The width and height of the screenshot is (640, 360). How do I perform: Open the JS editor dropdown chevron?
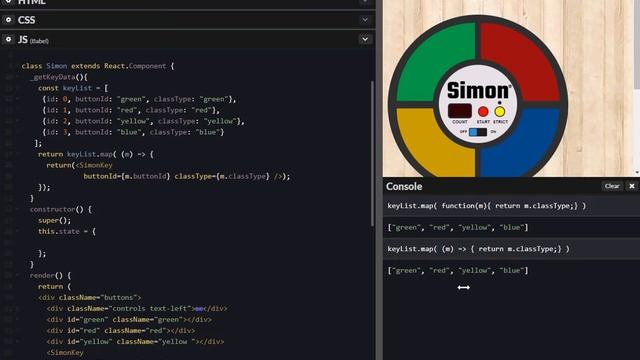(x=365, y=39)
